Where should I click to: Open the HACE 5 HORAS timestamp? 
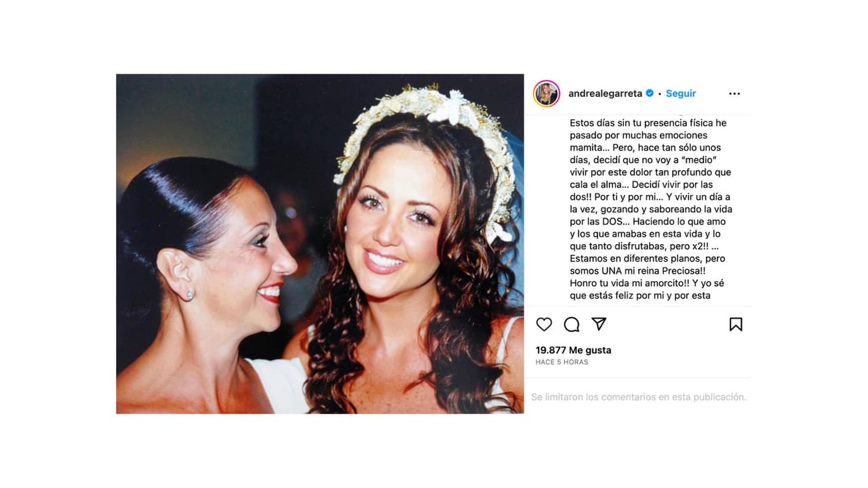click(562, 362)
